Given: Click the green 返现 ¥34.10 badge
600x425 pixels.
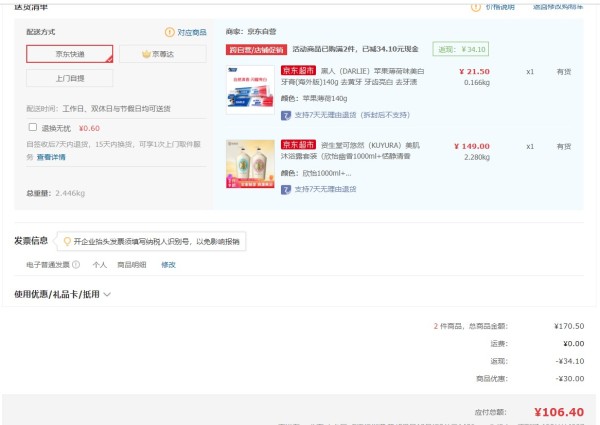Looking at the screenshot, I should pyautogui.click(x=461, y=49).
